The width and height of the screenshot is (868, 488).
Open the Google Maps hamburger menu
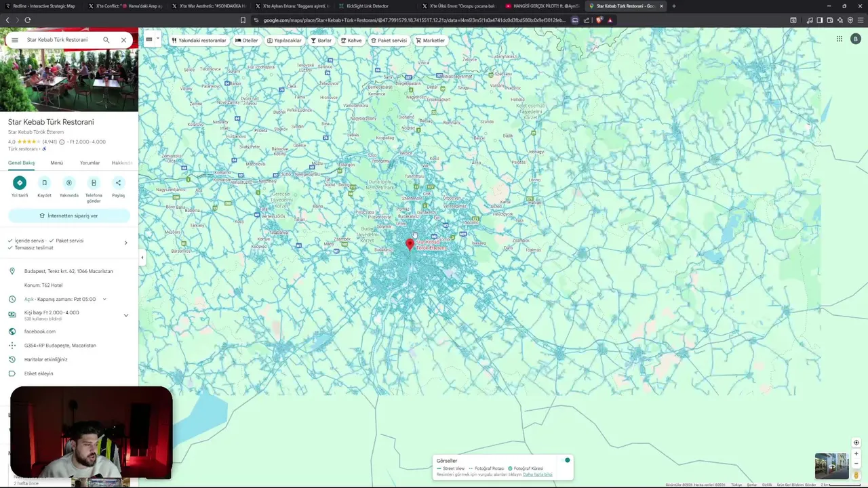click(x=15, y=40)
